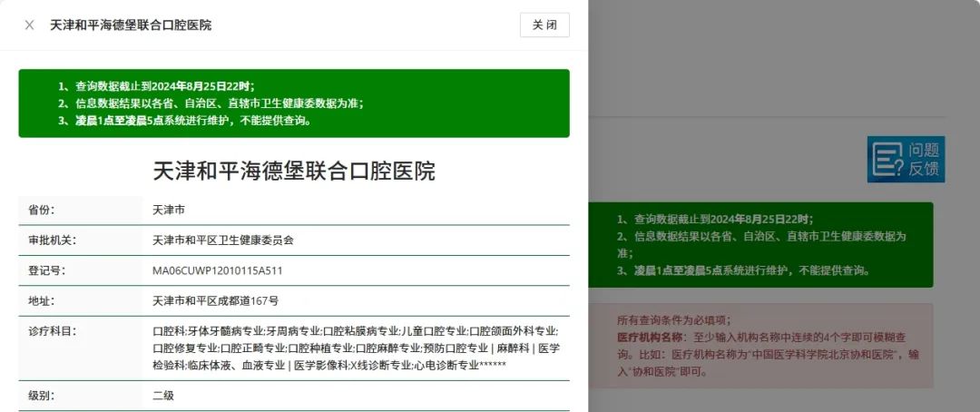Screen dimensions: 980x412
Task: Click the X icon beside the dialog title
Action: (x=29, y=25)
